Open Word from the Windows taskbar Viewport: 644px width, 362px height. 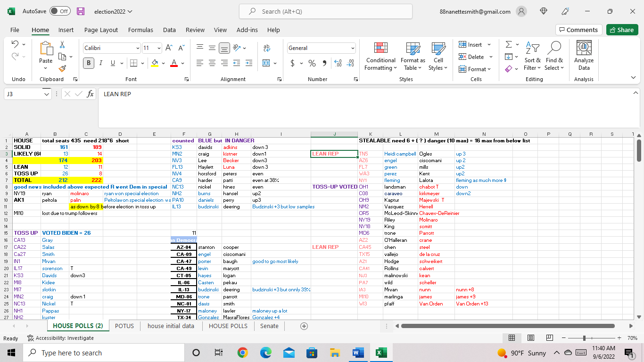point(358,353)
